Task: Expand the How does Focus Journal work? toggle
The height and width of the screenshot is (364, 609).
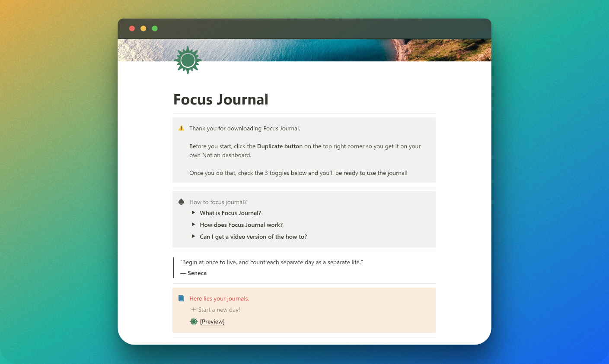Action: [x=193, y=225]
